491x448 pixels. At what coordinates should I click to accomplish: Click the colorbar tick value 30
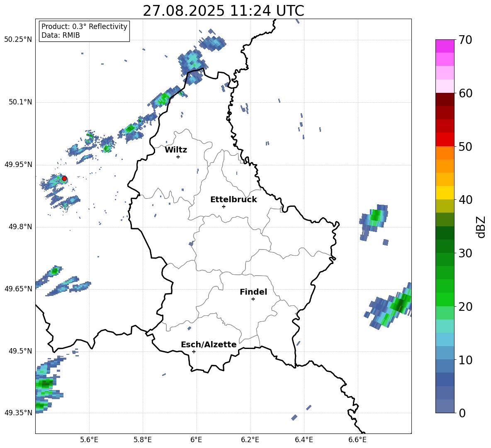tap(465, 253)
